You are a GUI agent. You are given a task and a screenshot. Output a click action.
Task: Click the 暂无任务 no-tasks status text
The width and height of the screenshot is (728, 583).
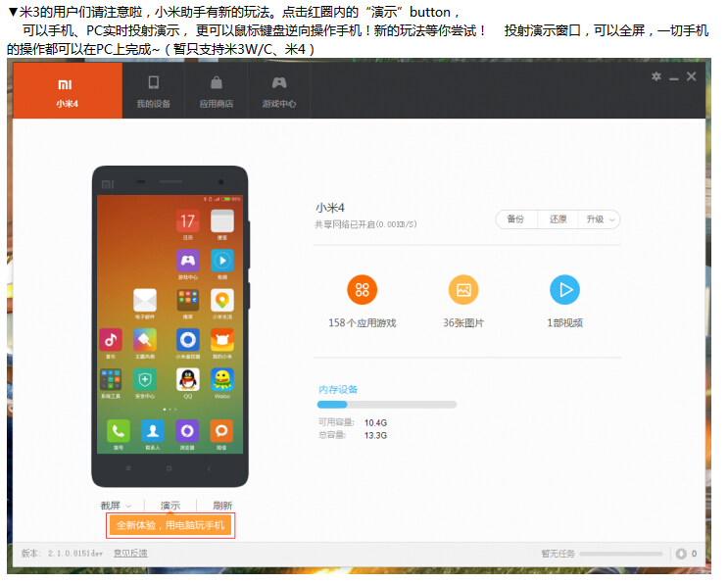(x=558, y=554)
